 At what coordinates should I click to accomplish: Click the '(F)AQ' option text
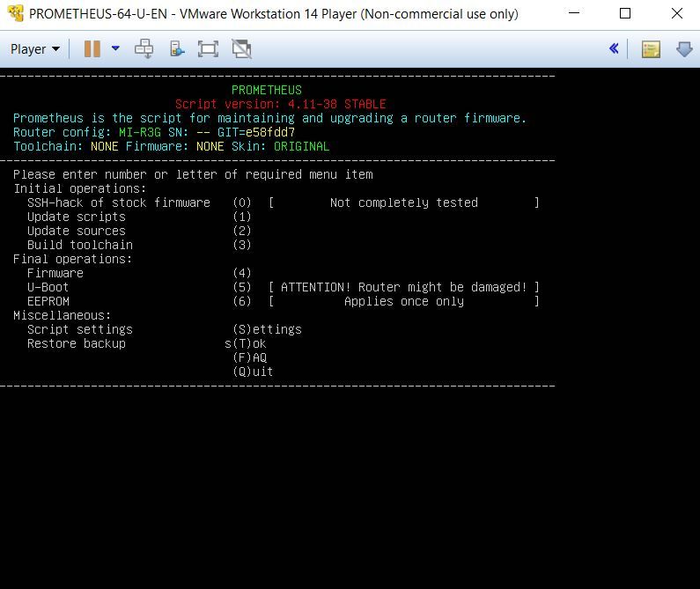point(249,357)
